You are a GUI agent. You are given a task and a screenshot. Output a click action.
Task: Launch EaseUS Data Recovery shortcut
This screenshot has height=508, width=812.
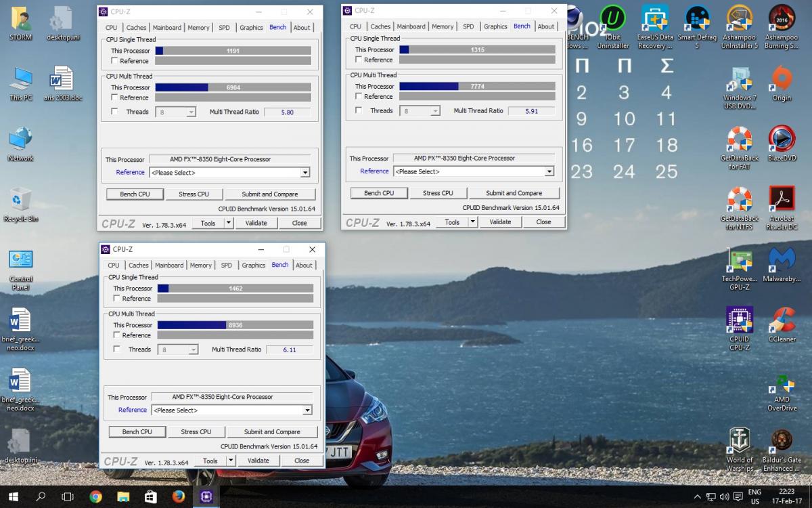coord(655,27)
